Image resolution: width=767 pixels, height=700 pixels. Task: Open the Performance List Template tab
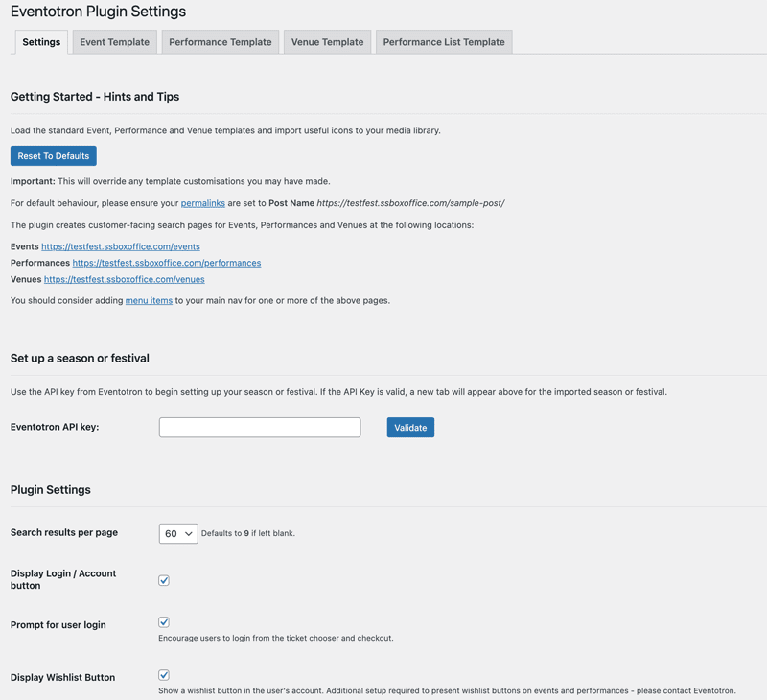(x=444, y=42)
